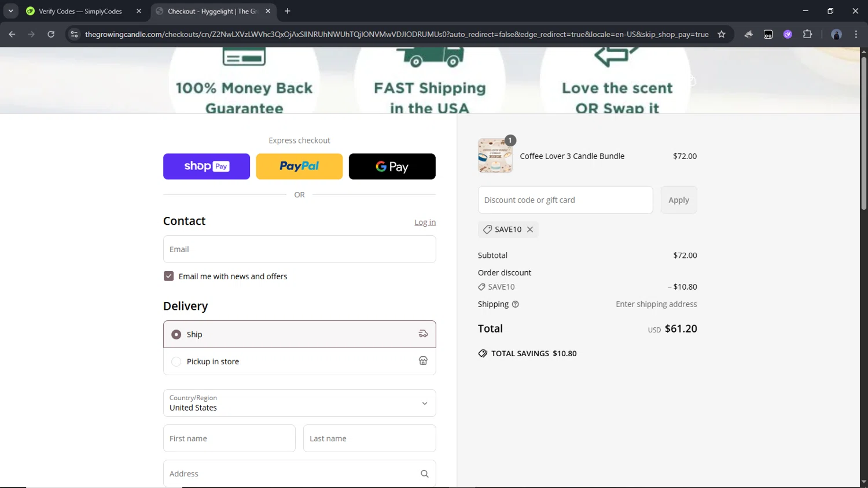
Task: Click the $61.20 total amount
Action: click(681, 328)
